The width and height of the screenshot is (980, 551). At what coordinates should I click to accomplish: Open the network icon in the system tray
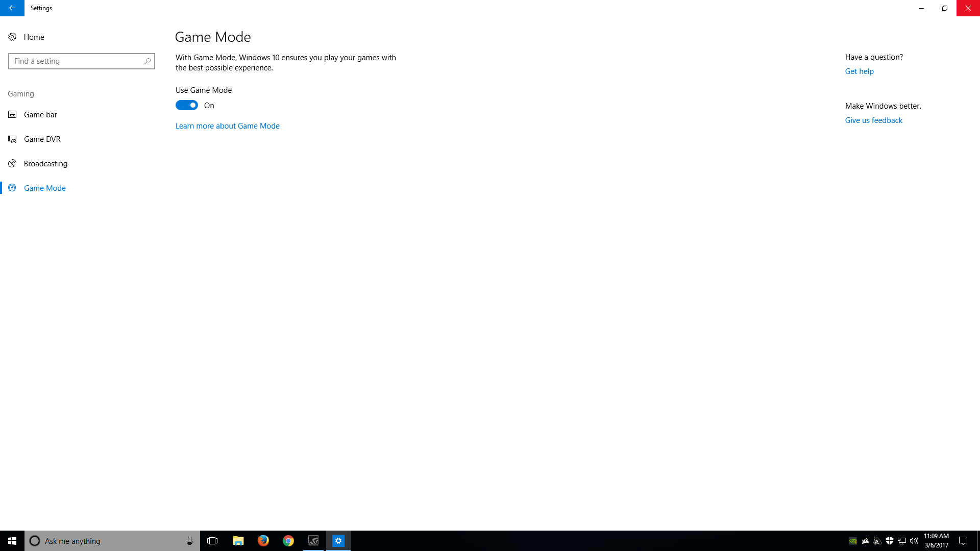pyautogui.click(x=901, y=541)
